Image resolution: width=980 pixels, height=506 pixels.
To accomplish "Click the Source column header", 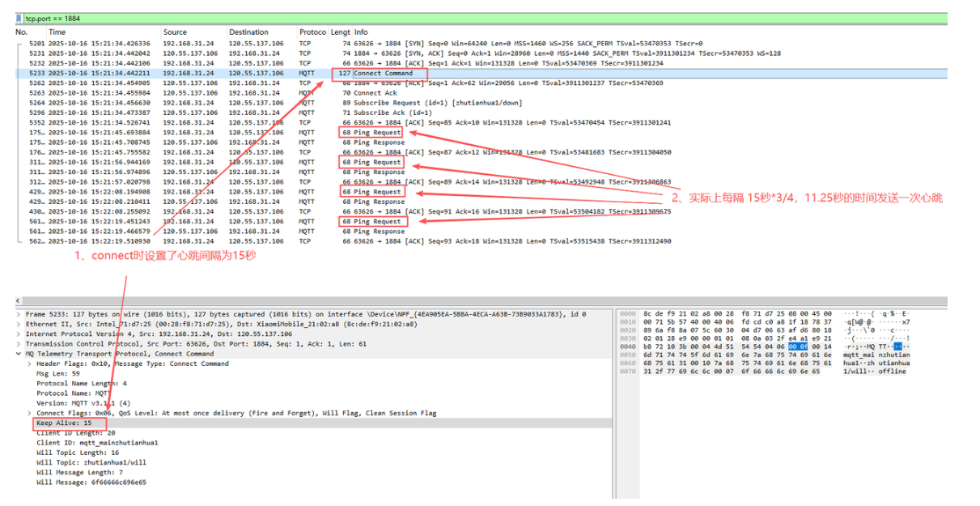I will (175, 32).
